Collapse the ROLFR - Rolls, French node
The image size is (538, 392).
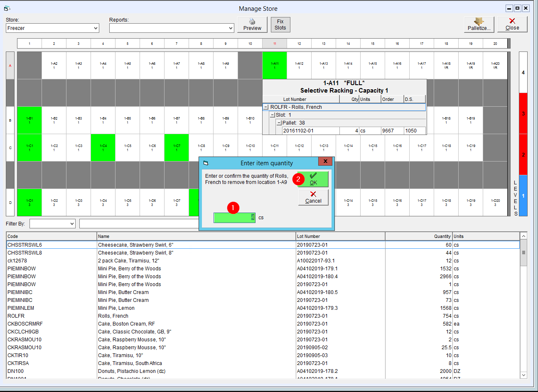pos(266,107)
